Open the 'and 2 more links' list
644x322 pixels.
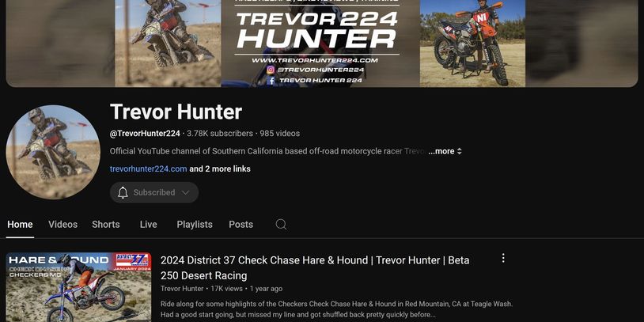(220, 169)
